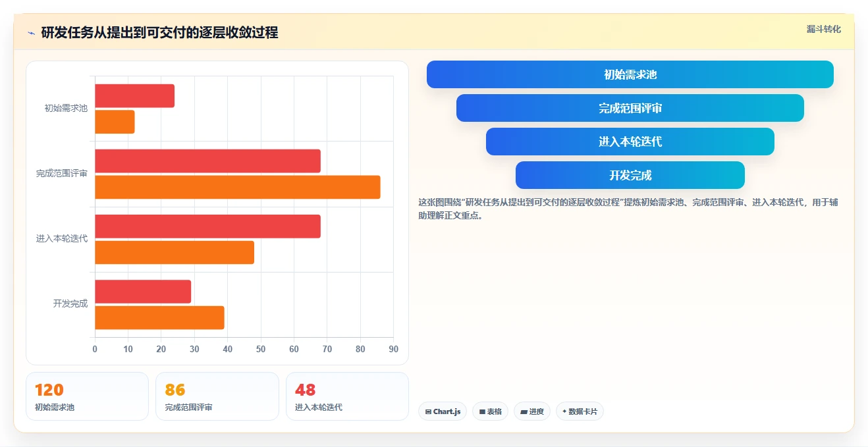868x447 pixels.
Task: Click the 进入本轮迭代 y-axis label
Action: pos(62,239)
